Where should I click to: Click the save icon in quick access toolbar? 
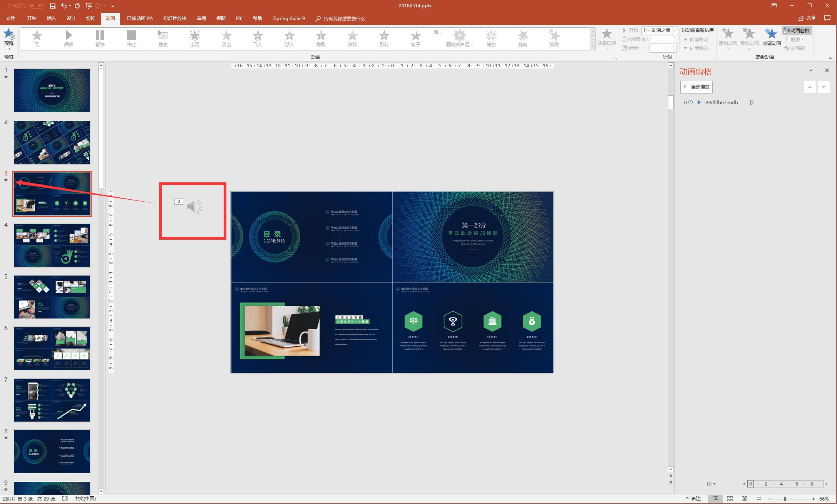(53, 6)
